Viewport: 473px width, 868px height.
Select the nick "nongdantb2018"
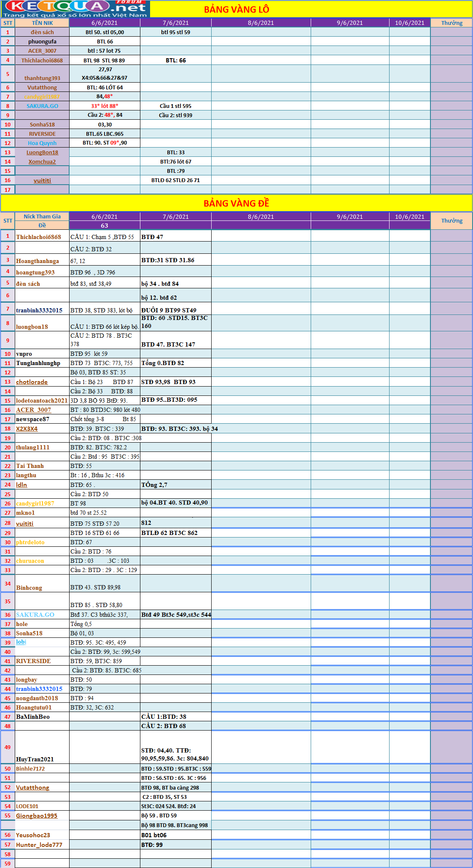click(37, 698)
